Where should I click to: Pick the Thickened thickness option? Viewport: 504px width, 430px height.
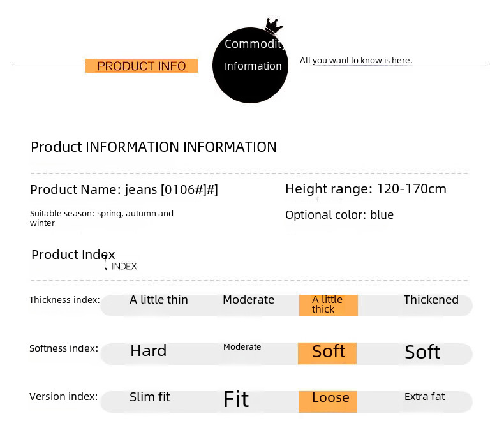431,300
